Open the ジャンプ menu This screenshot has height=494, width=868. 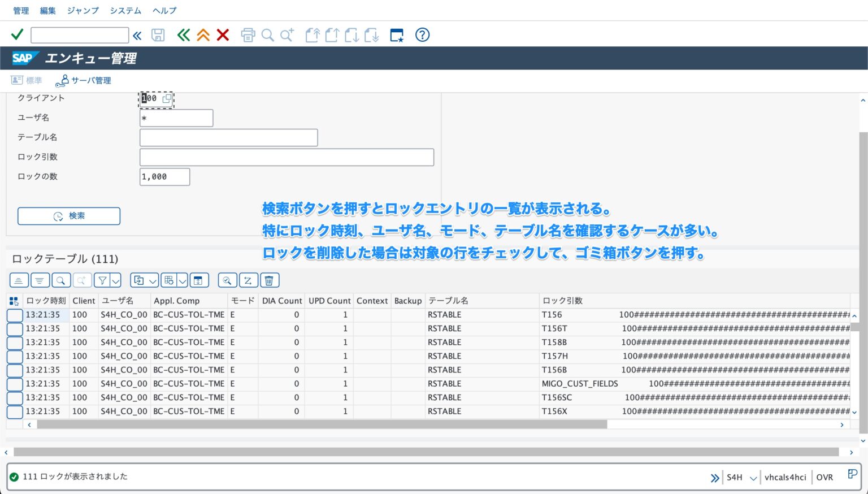point(82,10)
